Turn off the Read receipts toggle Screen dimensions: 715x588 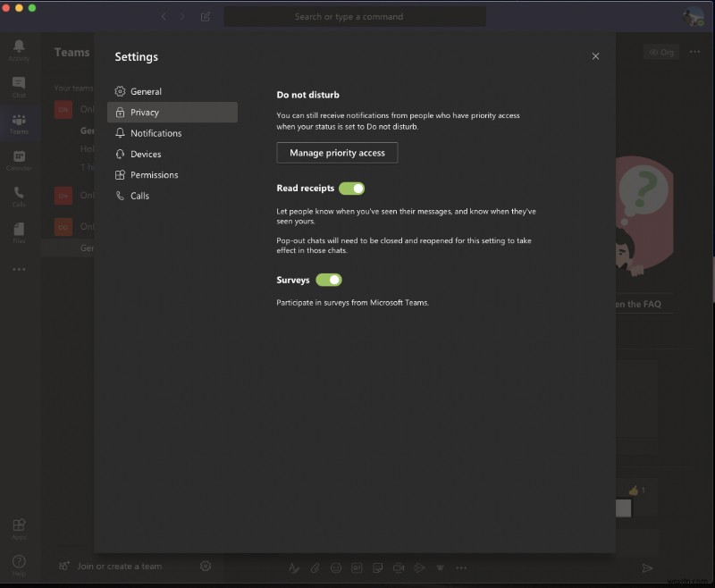[x=351, y=189]
